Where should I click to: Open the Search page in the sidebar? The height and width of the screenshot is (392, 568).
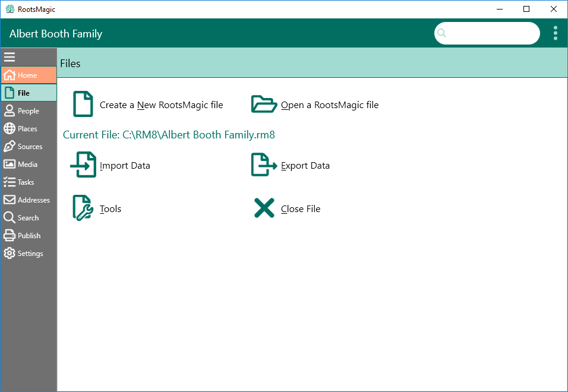(29, 217)
